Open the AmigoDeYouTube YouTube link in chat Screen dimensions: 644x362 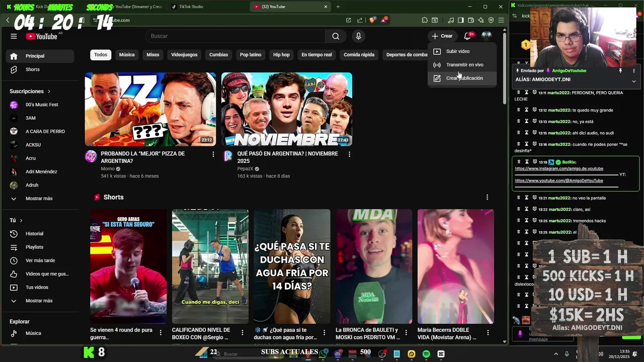[559, 180]
